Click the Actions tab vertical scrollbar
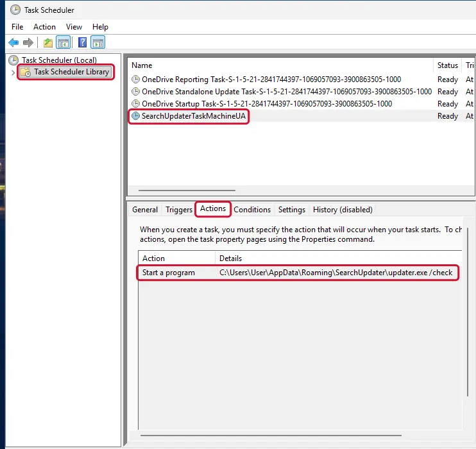Viewport: 476px width, 449px height. tap(468, 312)
